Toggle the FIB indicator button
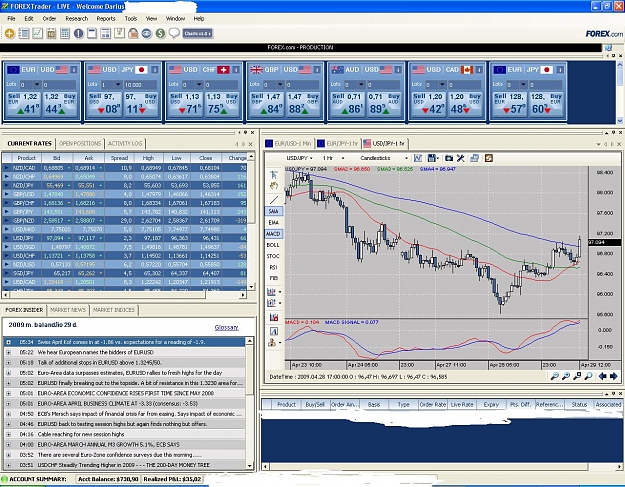This screenshot has height=487, width=625. (273, 278)
